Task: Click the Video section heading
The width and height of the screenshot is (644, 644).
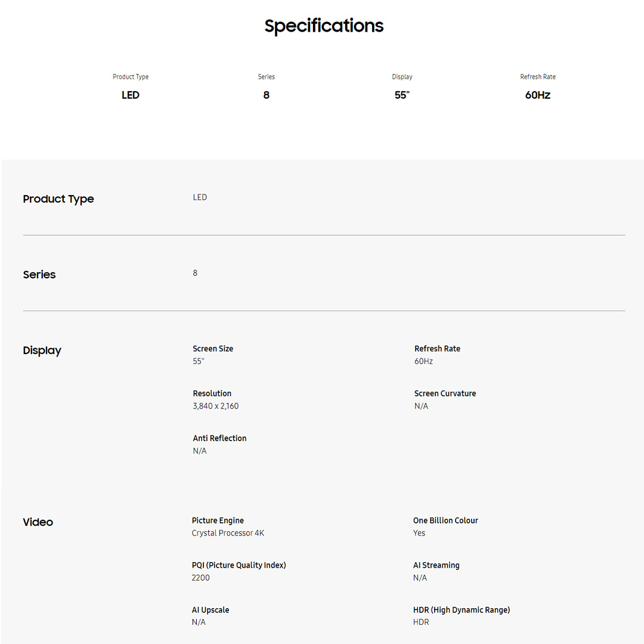Action: tap(38, 522)
